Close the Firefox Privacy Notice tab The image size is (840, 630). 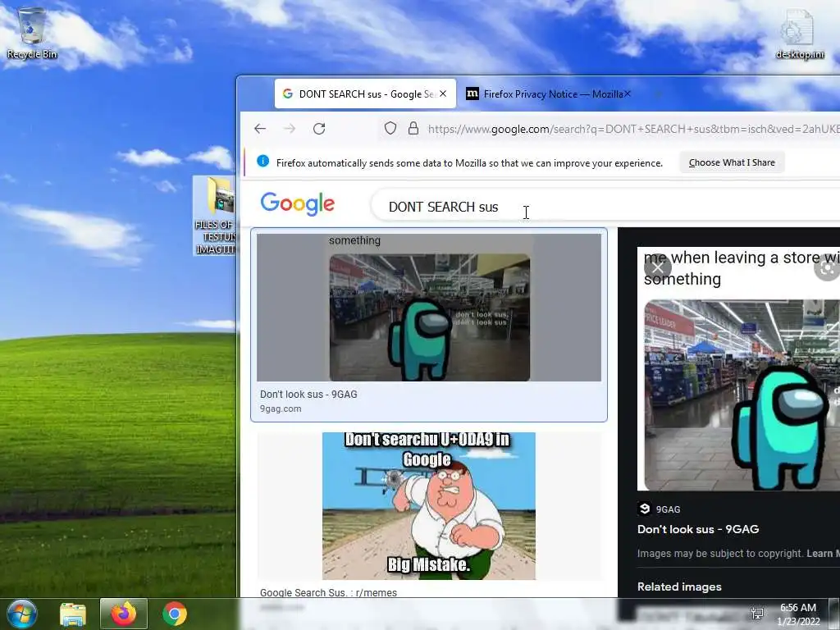click(x=628, y=94)
